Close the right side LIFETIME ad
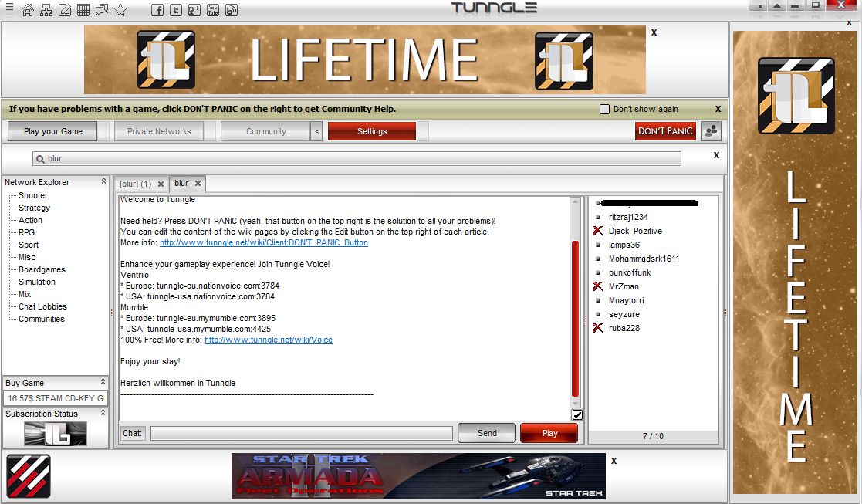 pyautogui.click(x=850, y=23)
